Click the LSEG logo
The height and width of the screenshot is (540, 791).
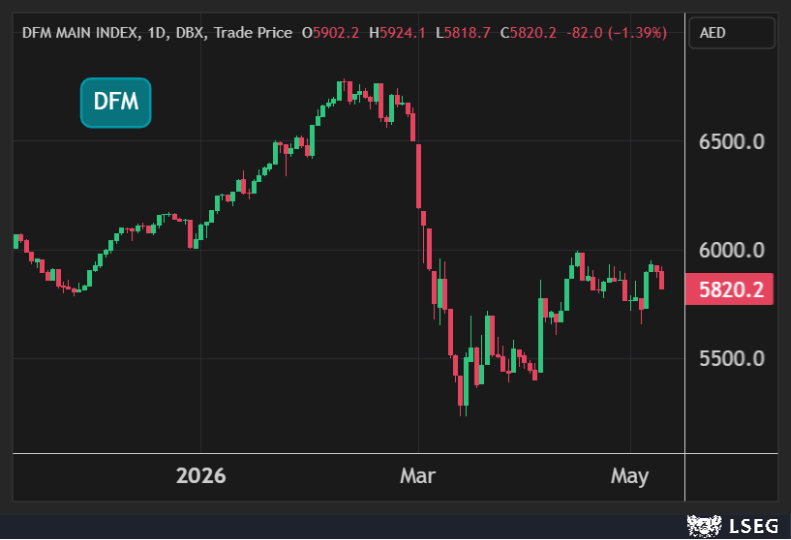tap(732, 526)
